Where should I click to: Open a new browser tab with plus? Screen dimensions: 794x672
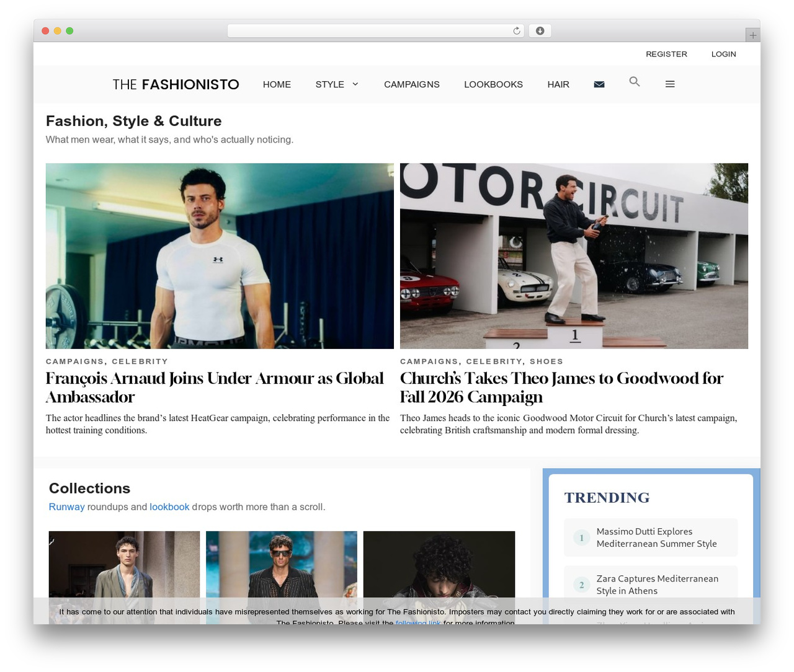click(x=753, y=35)
